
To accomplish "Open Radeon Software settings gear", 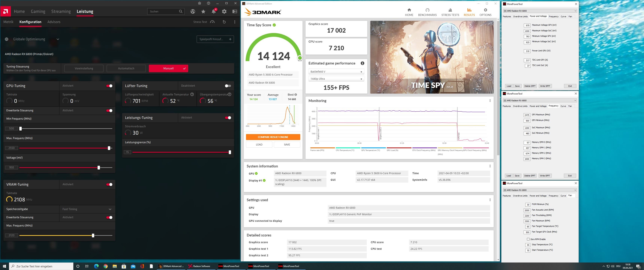I will pos(224,11).
